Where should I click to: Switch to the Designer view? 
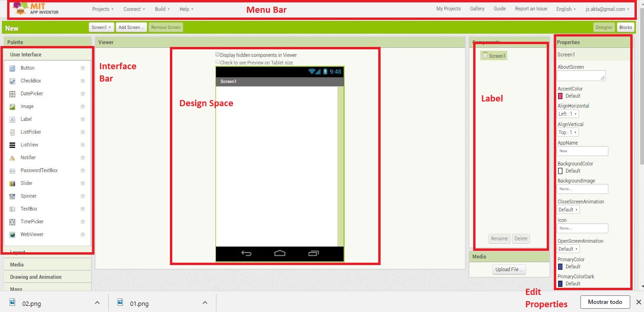click(604, 28)
